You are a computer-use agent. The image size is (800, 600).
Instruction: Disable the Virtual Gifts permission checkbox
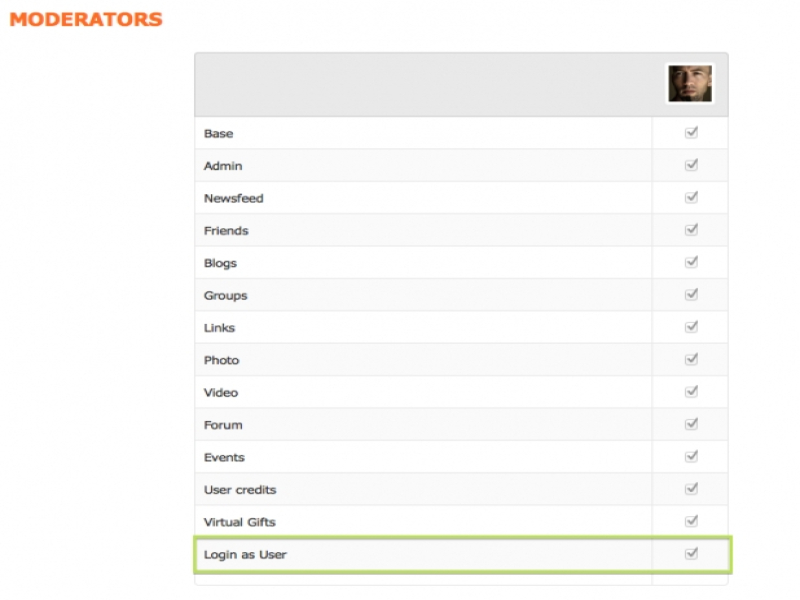691,521
